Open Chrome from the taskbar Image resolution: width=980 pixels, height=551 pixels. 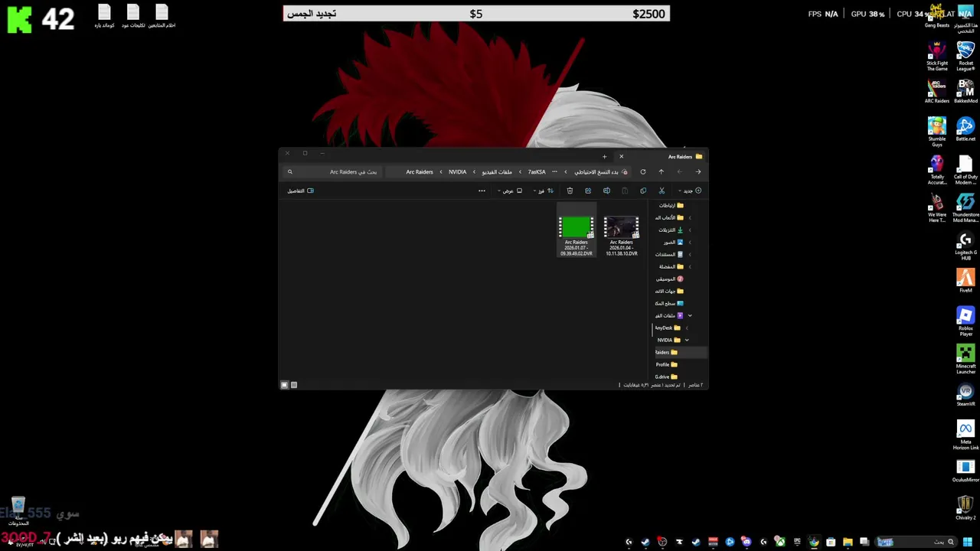[814, 542]
